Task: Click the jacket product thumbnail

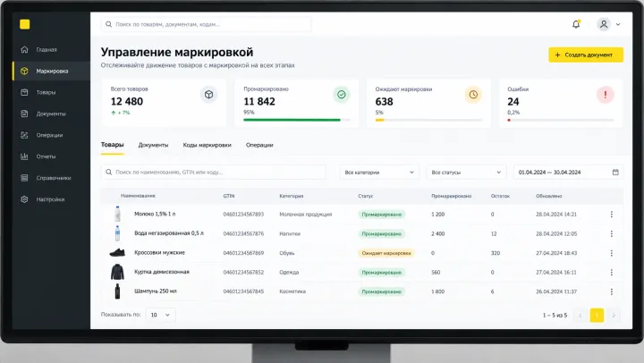Action: click(117, 272)
